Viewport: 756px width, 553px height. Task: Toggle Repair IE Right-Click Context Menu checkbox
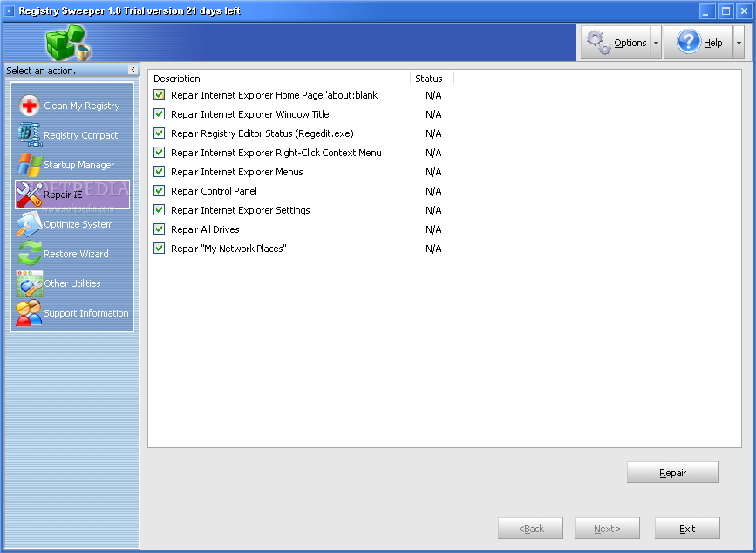(159, 153)
